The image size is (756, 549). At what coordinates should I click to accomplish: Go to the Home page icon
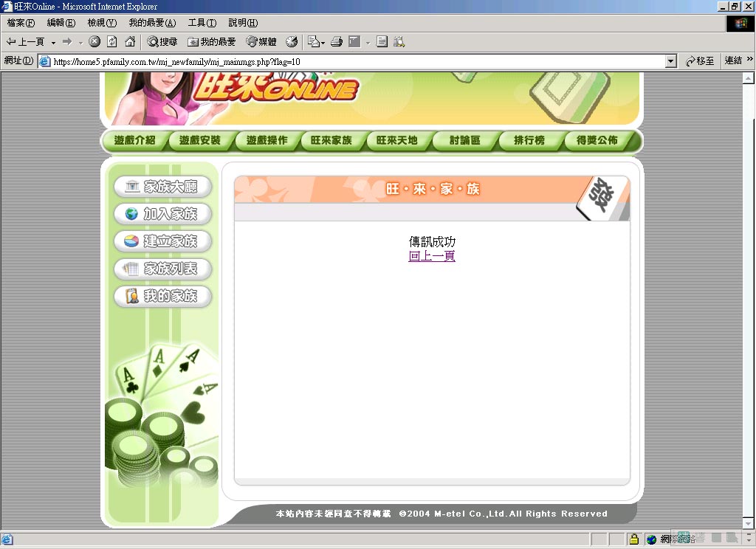coord(130,42)
